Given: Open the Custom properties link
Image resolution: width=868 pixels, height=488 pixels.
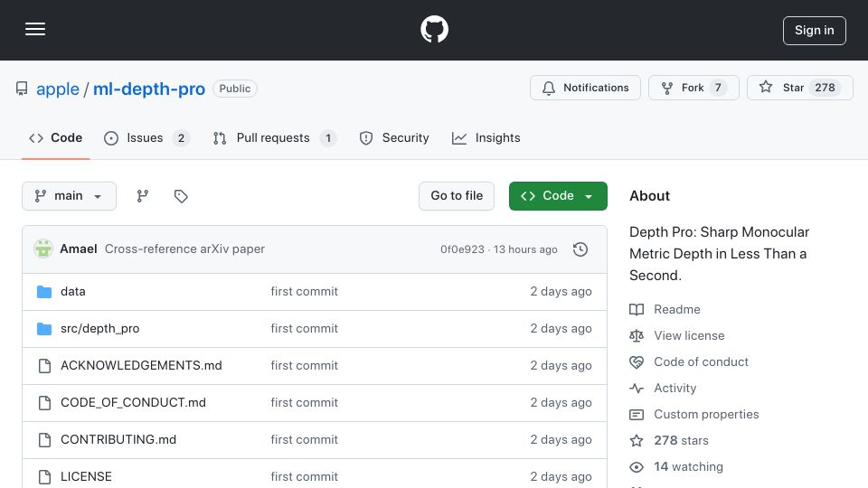Looking at the screenshot, I should [x=706, y=415].
